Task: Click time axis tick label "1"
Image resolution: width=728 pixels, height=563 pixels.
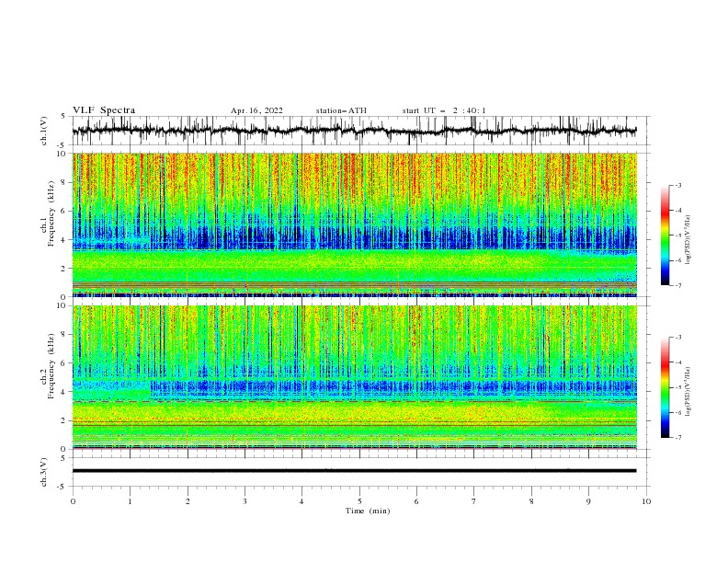Action: pos(130,501)
